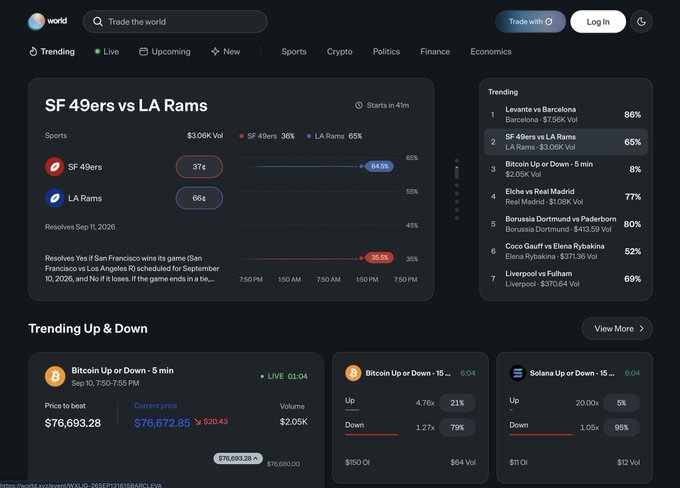Open the Economics category

(x=491, y=52)
